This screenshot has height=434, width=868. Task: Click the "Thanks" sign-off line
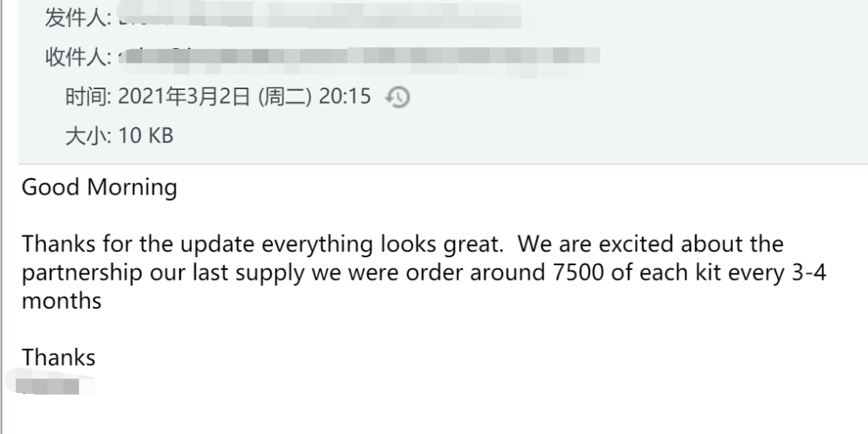click(59, 358)
